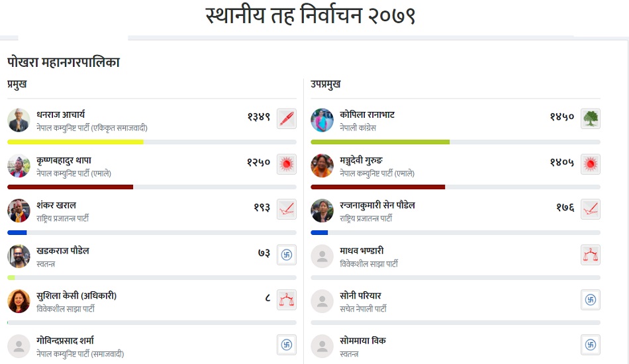Viewport: 629px width, 364px height.
Task: Click swastik symbol beside सोनी परियार
Action: click(590, 300)
